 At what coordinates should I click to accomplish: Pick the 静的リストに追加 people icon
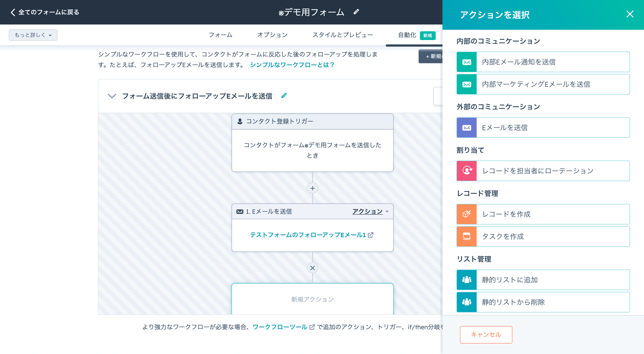(x=467, y=280)
